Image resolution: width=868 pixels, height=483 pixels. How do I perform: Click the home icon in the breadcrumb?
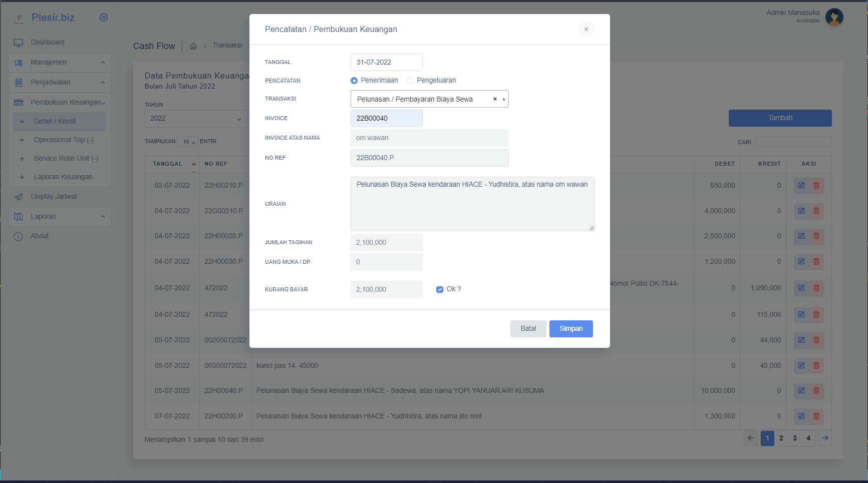pos(193,46)
